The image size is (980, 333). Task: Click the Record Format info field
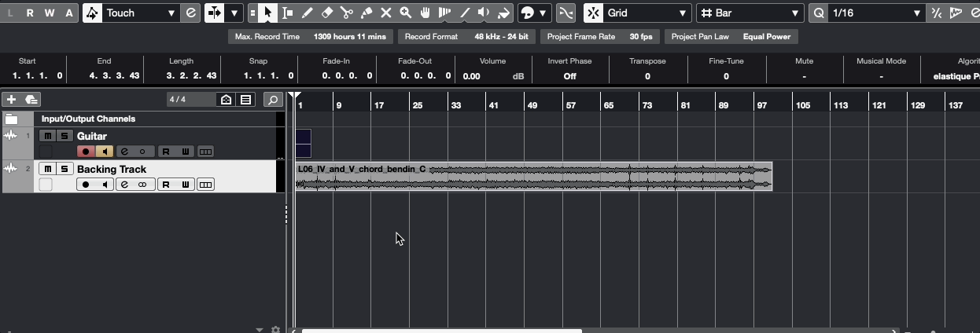[x=466, y=36]
